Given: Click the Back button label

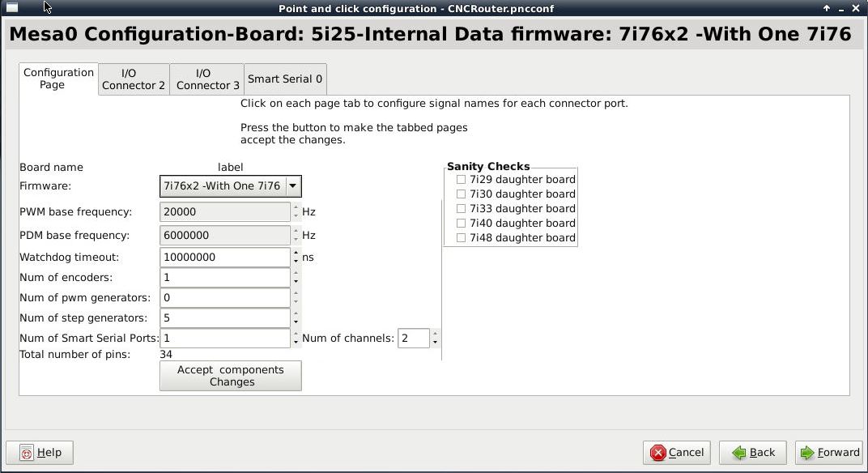Looking at the screenshot, I should click(x=762, y=453).
